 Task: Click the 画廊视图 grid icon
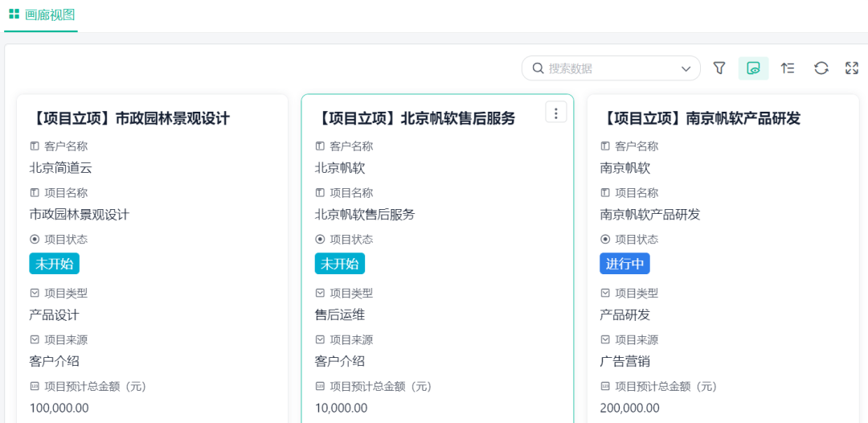[x=14, y=14]
